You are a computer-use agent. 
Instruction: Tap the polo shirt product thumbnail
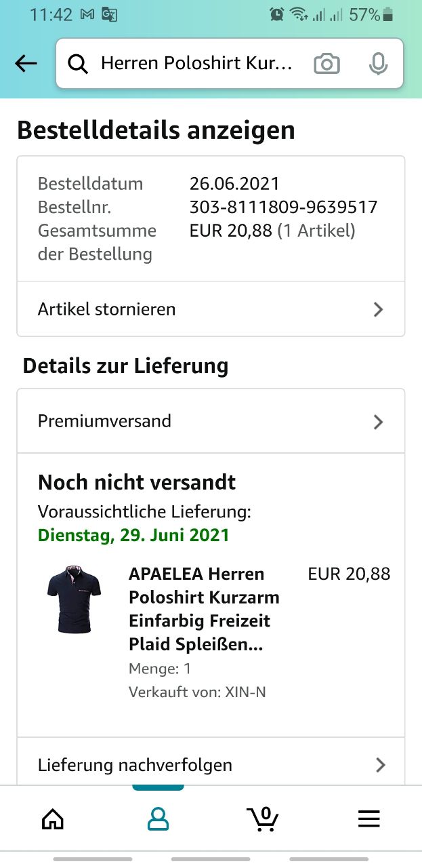click(x=75, y=599)
